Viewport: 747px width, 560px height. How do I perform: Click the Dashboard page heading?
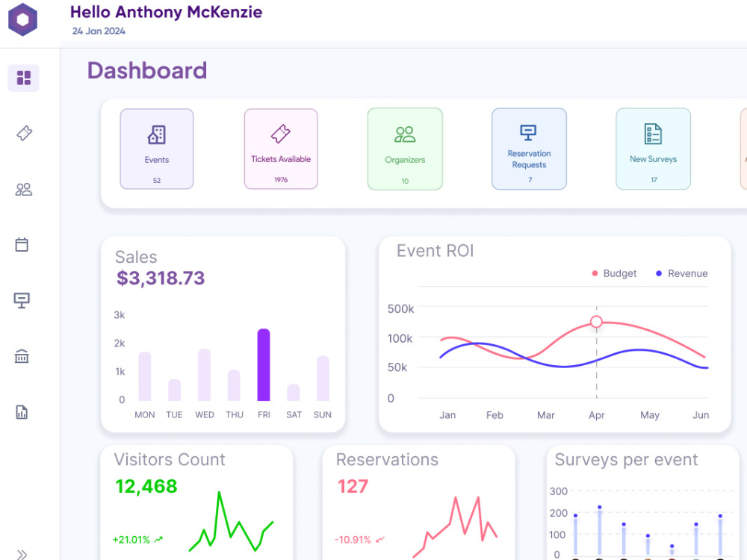click(147, 71)
